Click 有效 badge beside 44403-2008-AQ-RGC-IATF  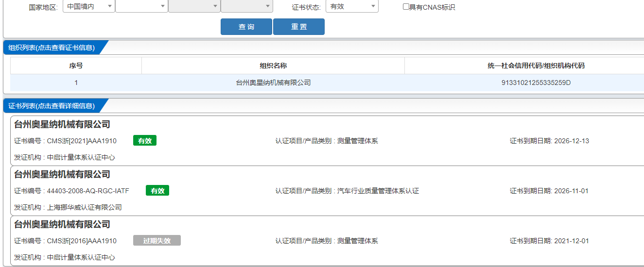coord(157,191)
